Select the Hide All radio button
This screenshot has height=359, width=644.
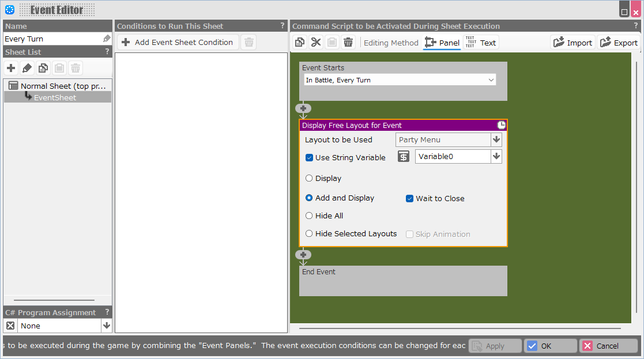[x=310, y=216]
